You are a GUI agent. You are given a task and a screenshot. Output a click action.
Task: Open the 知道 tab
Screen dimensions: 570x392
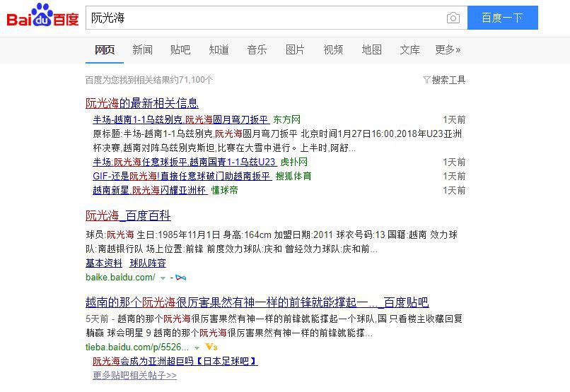pyautogui.click(x=219, y=49)
